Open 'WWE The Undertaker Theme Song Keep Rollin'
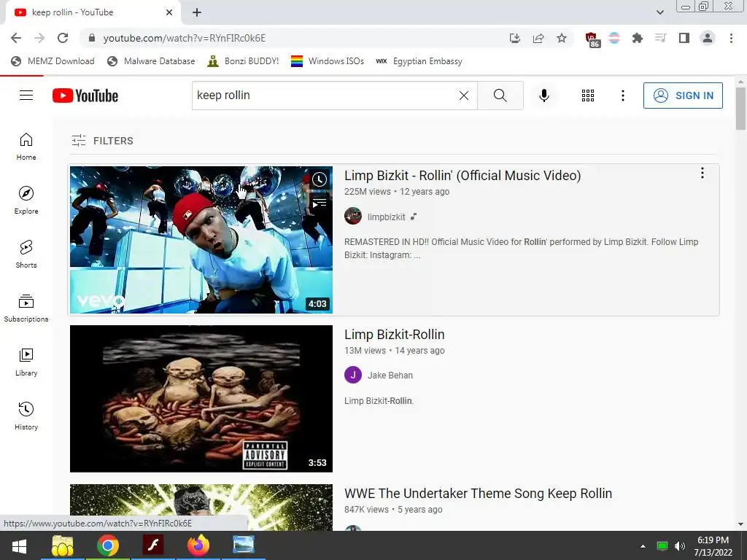 (x=479, y=494)
